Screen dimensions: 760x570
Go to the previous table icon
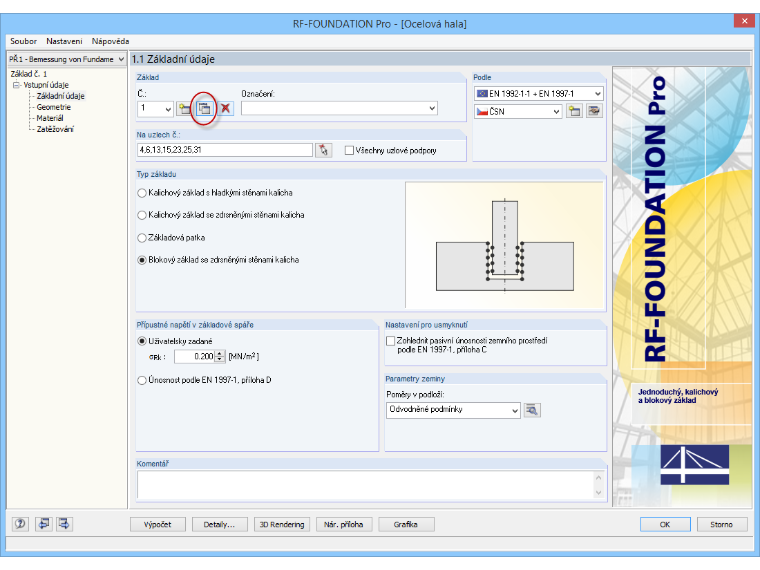(x=44, y=524)
